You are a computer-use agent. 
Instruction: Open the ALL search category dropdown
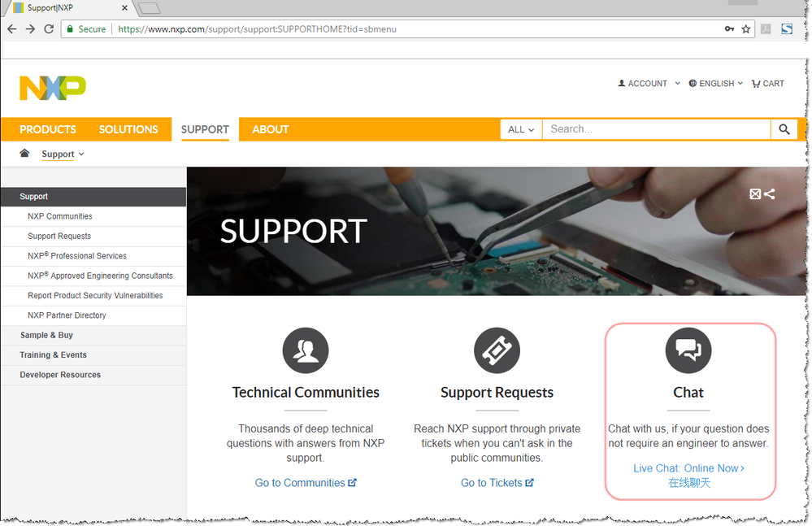pyautogui.click(x=521, y=129)
